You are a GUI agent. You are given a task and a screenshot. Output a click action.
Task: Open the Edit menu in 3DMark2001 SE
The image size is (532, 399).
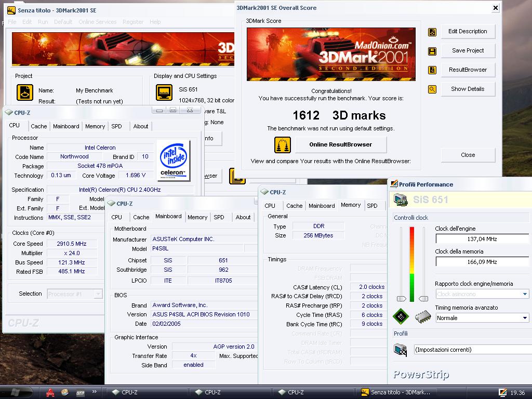pos(27,22)
